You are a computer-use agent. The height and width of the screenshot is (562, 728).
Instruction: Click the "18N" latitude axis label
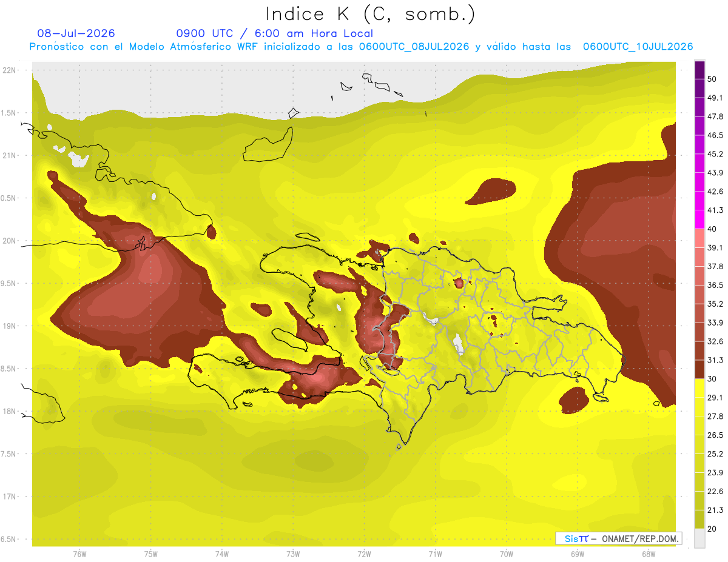tap(9, 411)
